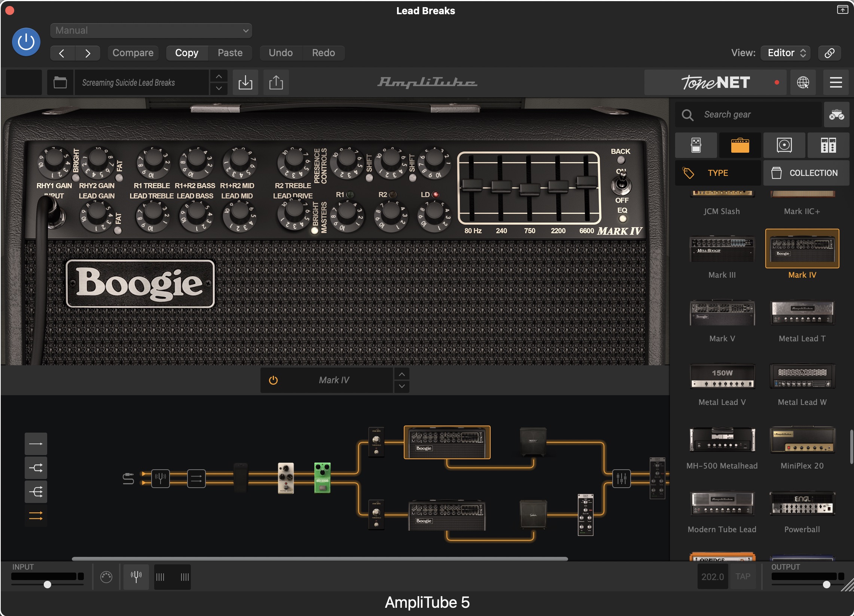Select the R2 channel LED

(393, 195)
